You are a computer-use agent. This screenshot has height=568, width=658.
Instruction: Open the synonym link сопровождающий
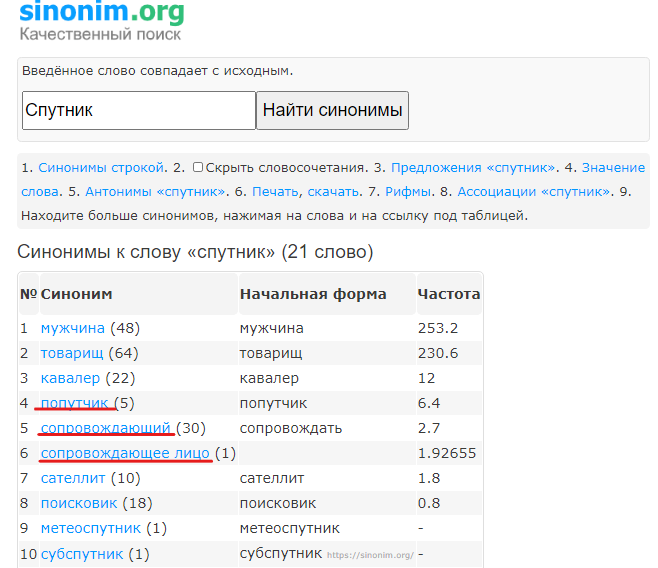105,428
